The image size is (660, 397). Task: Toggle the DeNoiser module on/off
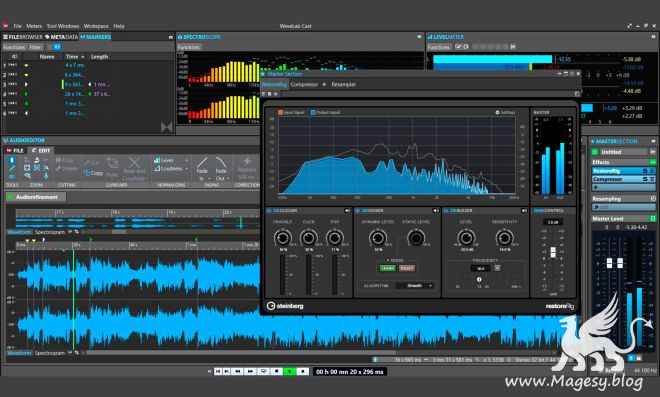tap(358, 210)
